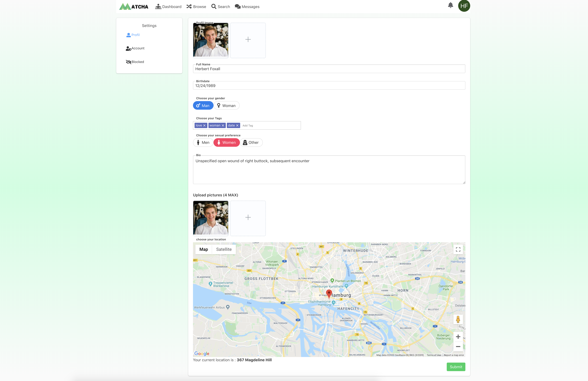The image size is (588, 381).
Task: Remove the date tag
Action: (237, 126)
